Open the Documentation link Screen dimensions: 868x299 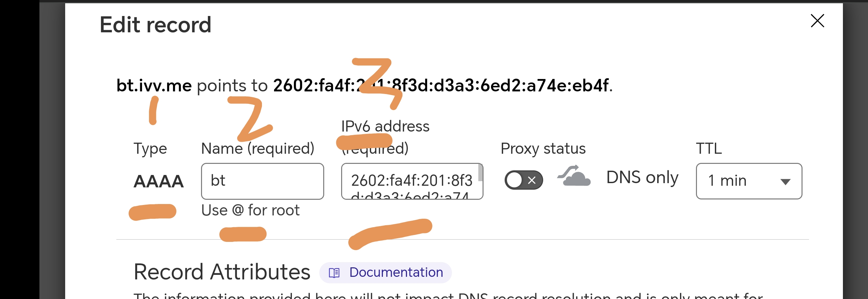point(396,272)
